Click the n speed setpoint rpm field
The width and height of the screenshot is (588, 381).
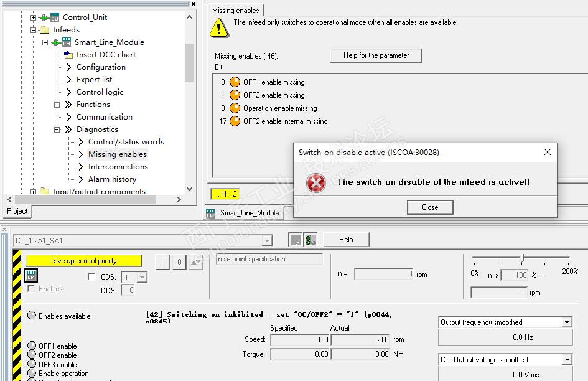(x=384, y=274)
